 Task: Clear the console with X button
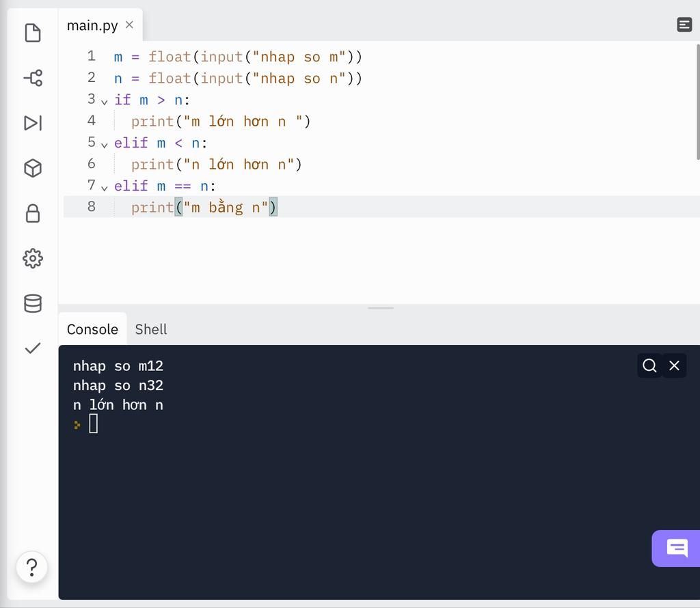(x=674, y=365)
